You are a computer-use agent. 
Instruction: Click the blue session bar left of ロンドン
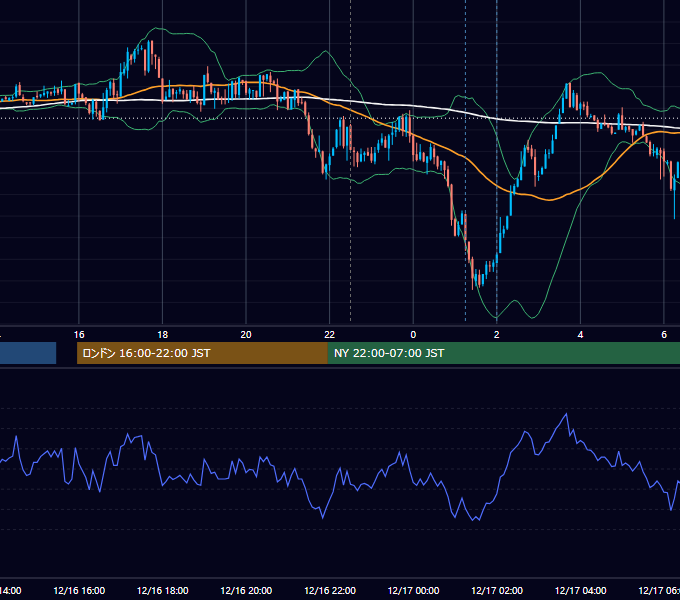tap(28, 353)
